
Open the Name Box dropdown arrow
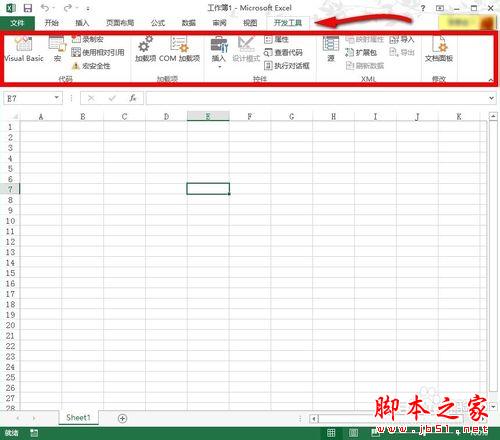(57, 98)
